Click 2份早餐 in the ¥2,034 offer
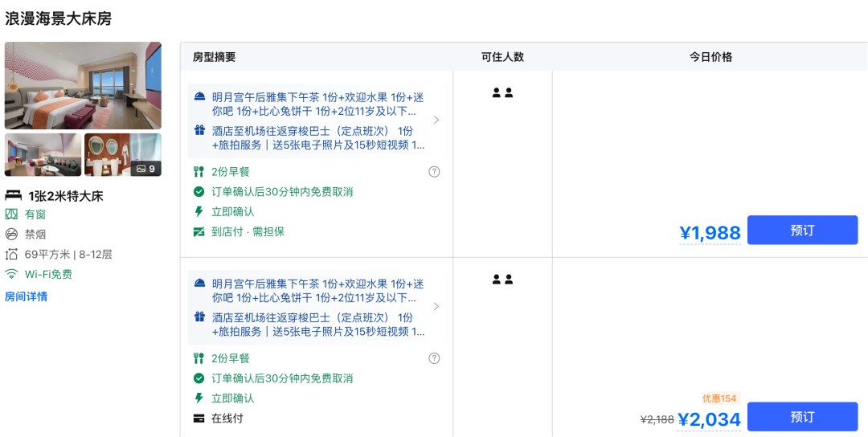This screenshot has width=868, height=437. [x=231, y=358]
